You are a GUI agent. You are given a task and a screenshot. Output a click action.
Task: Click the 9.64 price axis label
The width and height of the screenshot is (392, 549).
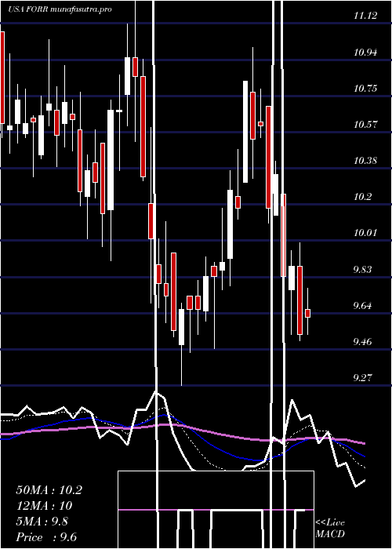(x=362, y=306)
